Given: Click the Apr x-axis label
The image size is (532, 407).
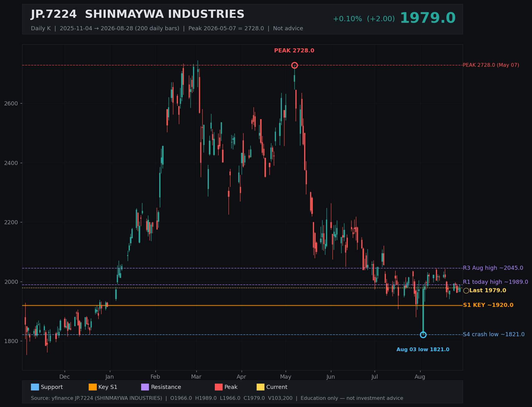Looking at the screenshot, I should pos(241,377).
